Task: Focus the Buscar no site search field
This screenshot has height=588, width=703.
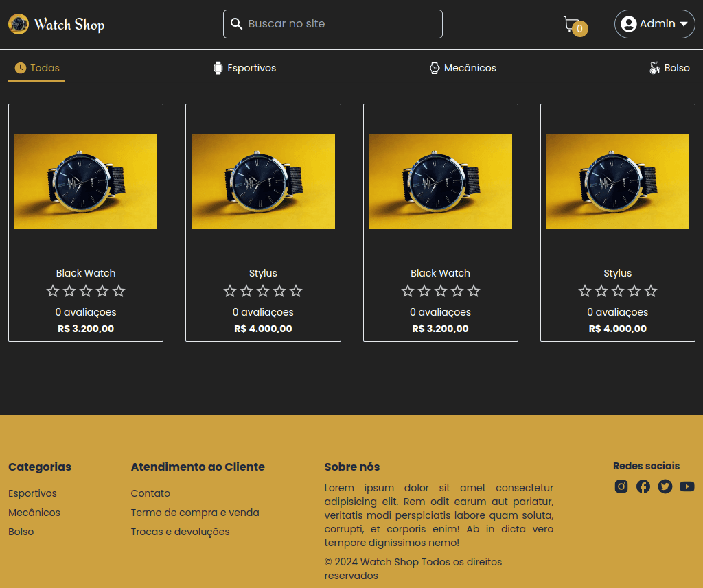Action: (340, 24)
